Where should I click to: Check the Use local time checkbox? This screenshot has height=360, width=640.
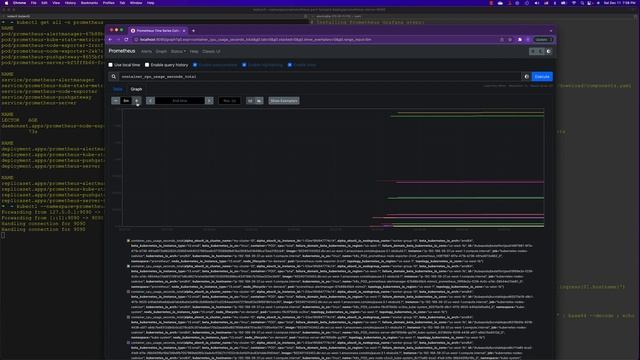111,65
